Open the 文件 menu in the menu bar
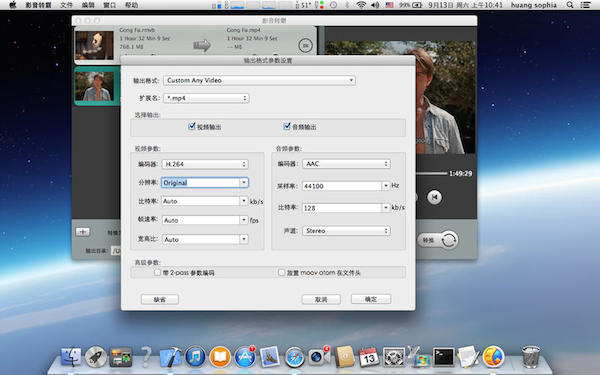This screenshot has height=375, width=600. point(66,5)
